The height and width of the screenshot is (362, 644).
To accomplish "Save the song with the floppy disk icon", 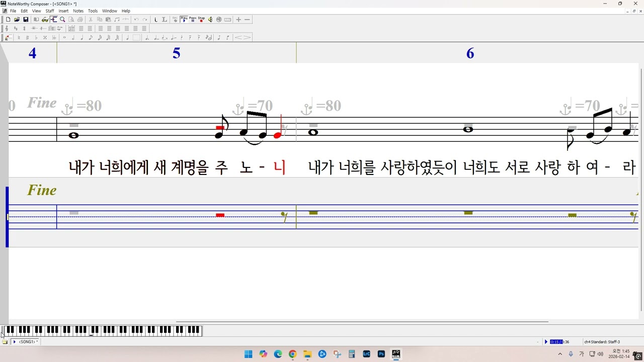I will (x=26, y=20).
